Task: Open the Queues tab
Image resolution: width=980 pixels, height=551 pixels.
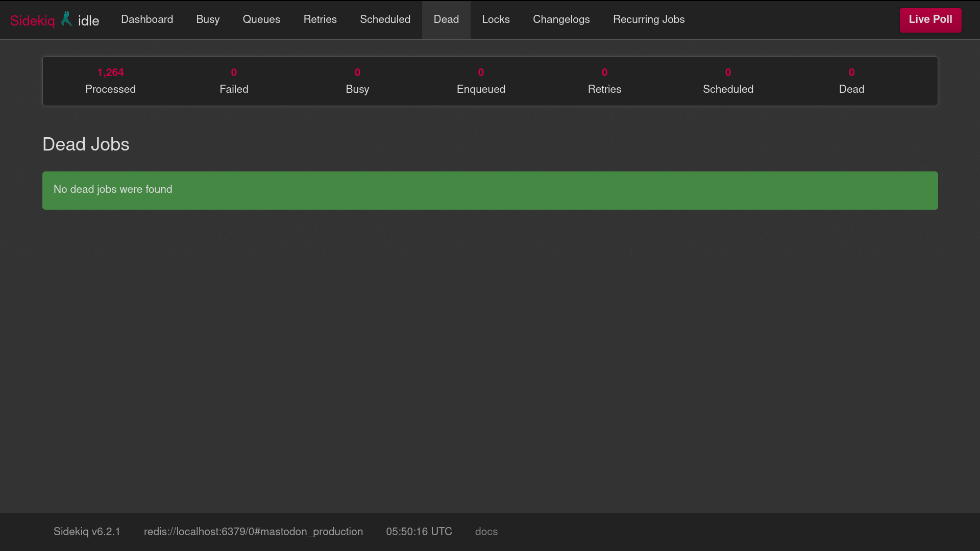Action: pyautogui.click(x=261, y=19)
